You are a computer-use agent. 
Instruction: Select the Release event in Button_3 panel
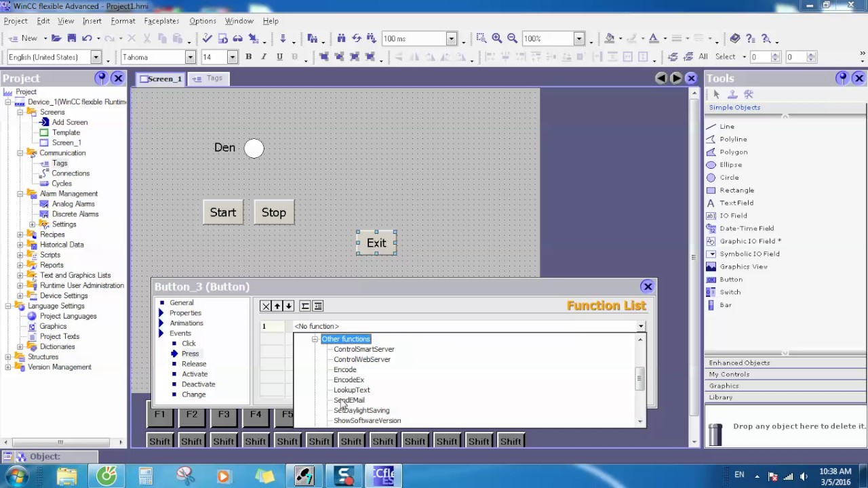click(194, 364)
